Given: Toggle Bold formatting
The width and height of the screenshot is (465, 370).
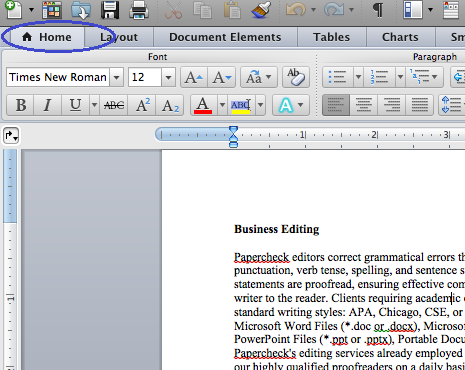Looking at the screenshot, I should coord(20,105).
